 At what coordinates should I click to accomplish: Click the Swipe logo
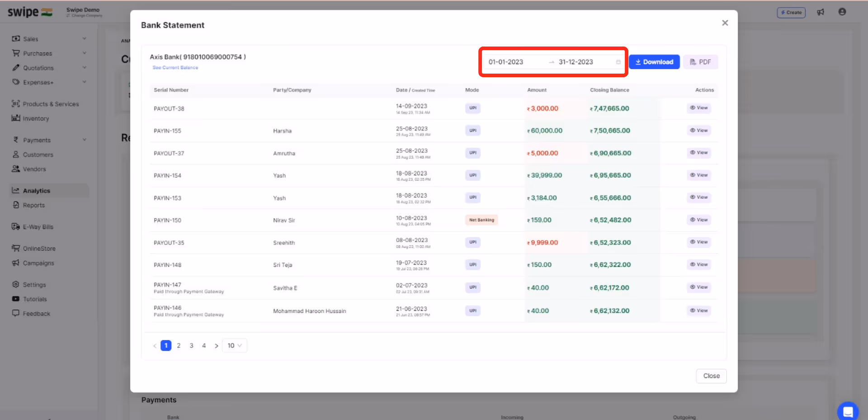point(30,12)
